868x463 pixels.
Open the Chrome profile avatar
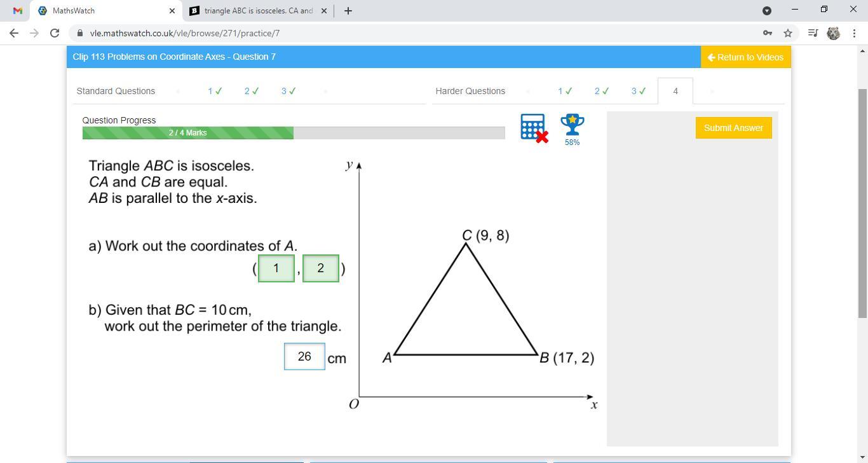click(833, 33)
